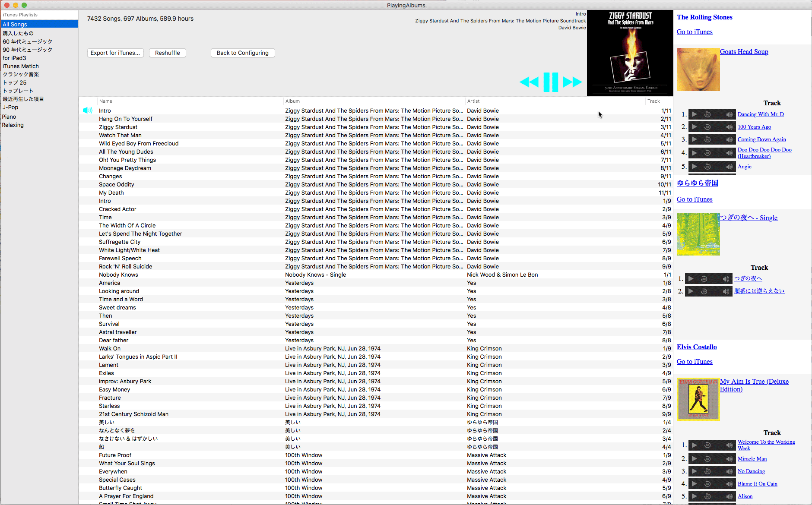
Task: Follow Go to iTunes under Elvis Costello
Action: [x=695, y=362]
